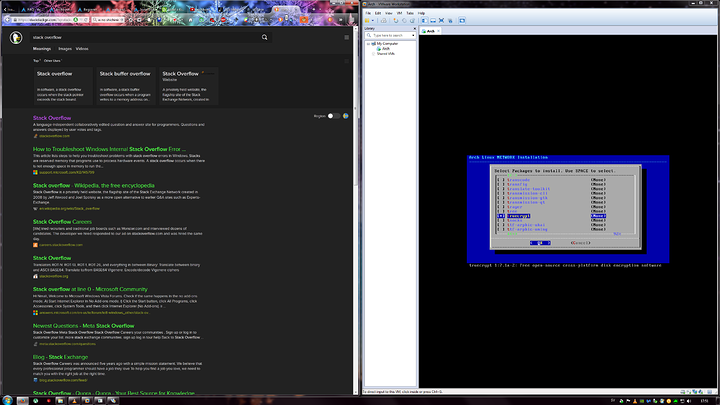The width and height of the screenshot is (720, 405).
Task: Close the Arch VM tab
Action: [x=439, y=31]
